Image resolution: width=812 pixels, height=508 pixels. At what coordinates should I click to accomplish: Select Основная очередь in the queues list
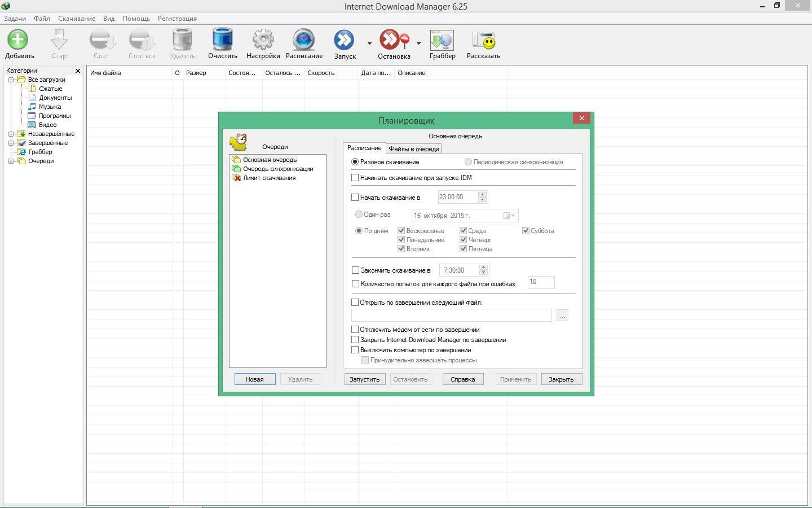pyautogui.click(x=270, y=160)
